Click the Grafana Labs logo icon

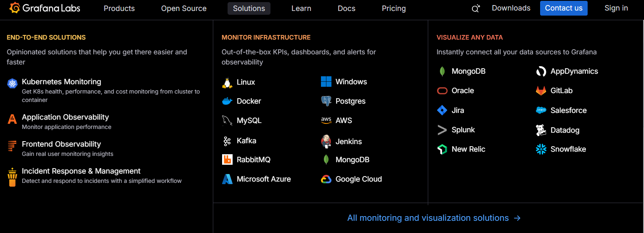click(x=15, y=8)
